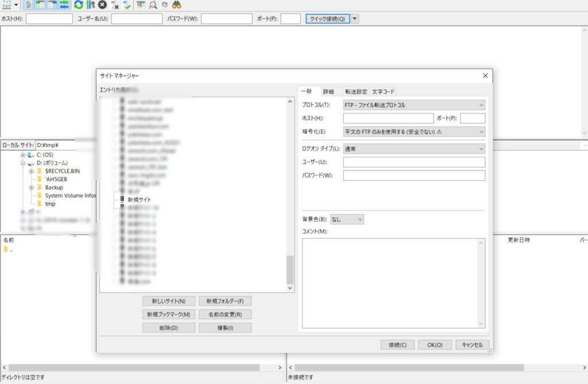Click the Site Manager ポート(P) field

point(473,118)
